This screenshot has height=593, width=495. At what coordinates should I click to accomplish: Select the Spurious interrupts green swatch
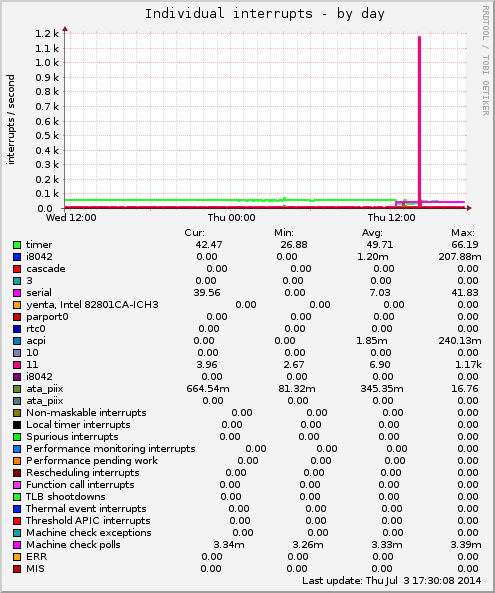(17, 437)
